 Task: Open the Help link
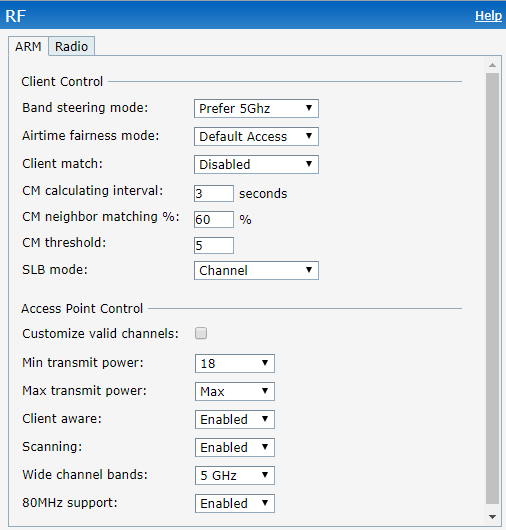(488, 16)
